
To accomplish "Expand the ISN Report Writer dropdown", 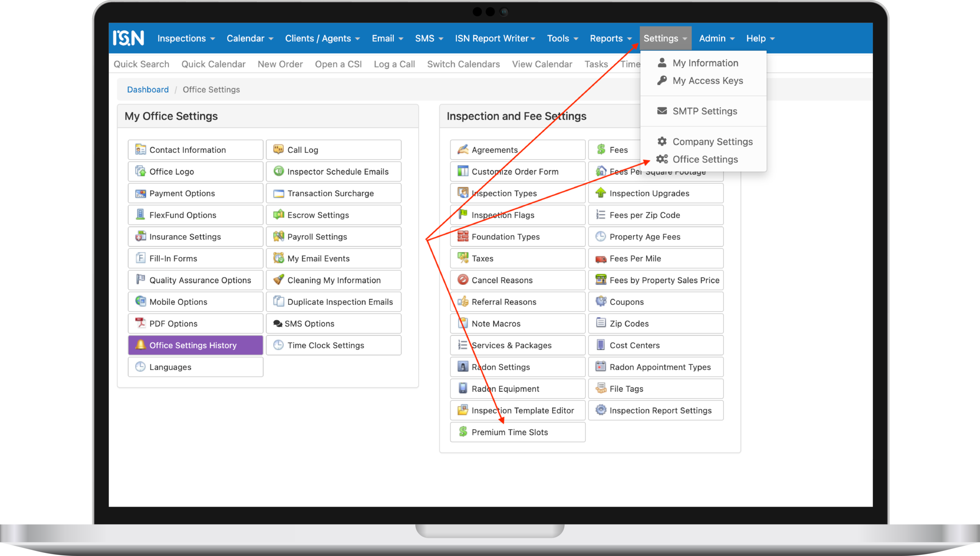I will click(x=495, y=38).
